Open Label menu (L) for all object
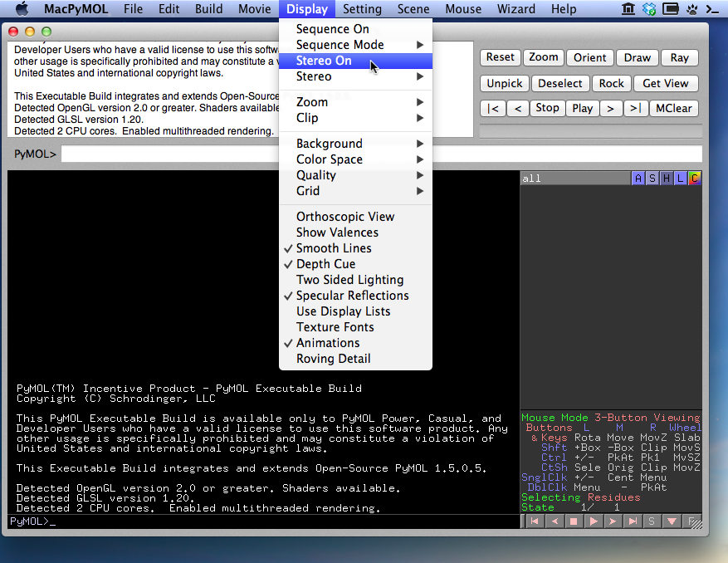Screen dimensions: 728x563 click(680, 178)
